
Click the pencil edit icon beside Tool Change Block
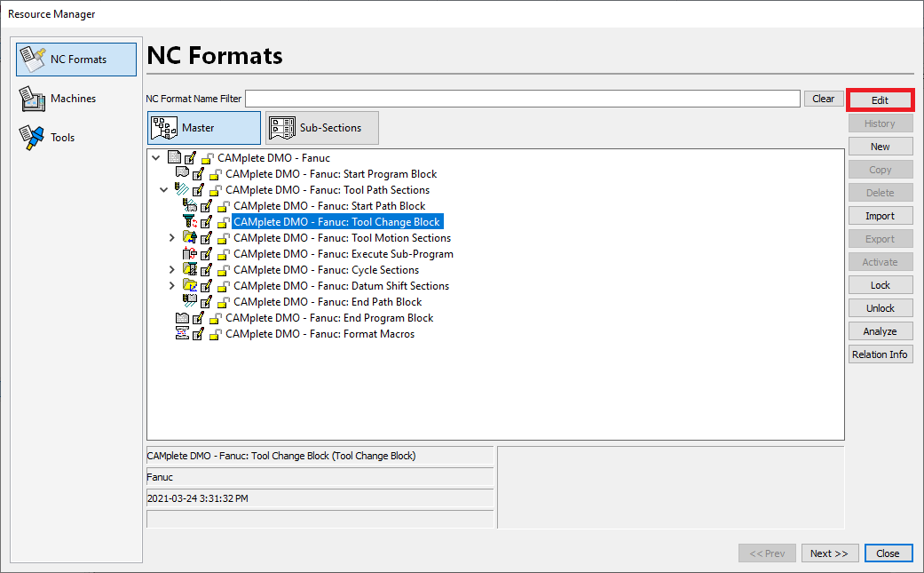pos(206,221)
